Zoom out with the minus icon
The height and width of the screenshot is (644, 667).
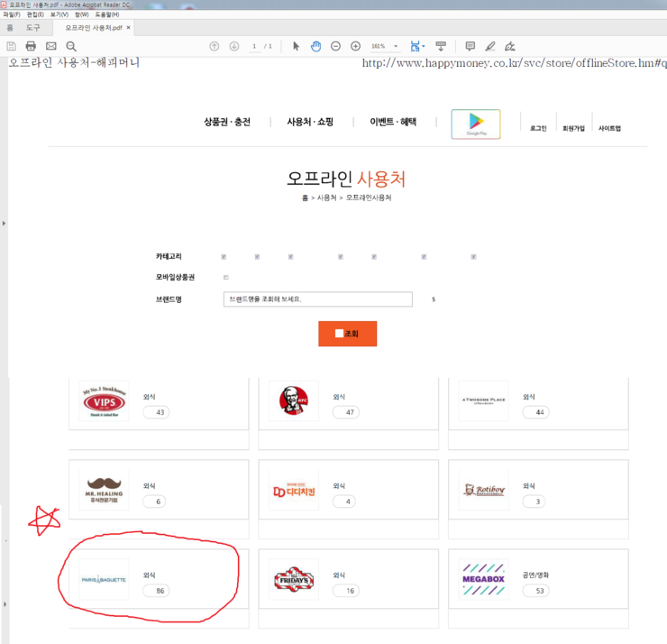tap(335, 46)
